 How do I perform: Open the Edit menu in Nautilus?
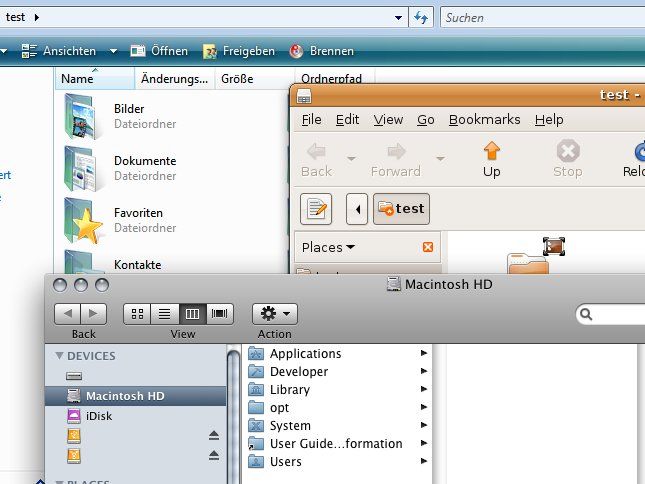point(347,119)
